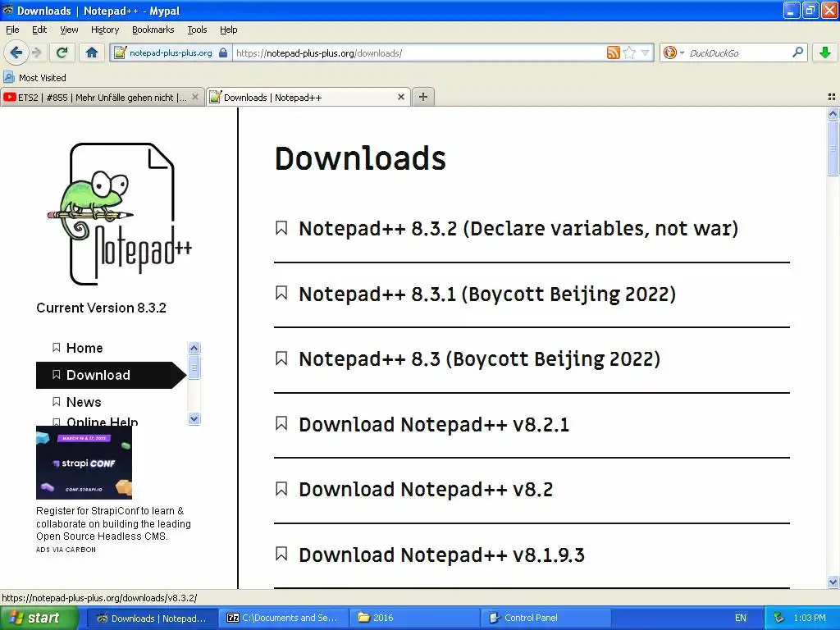This screenshot has height=630, width=840.
Task: Open the History menu
Action: 104,30
